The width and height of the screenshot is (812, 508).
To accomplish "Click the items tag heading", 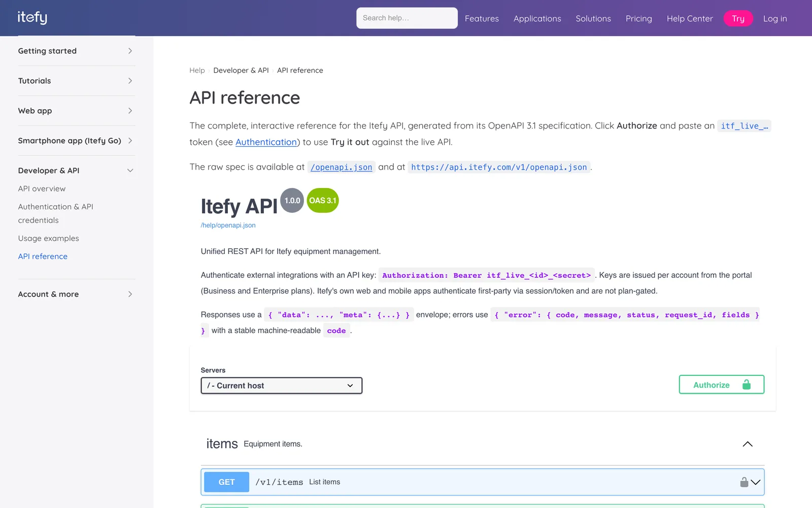I will coord(222,444).
